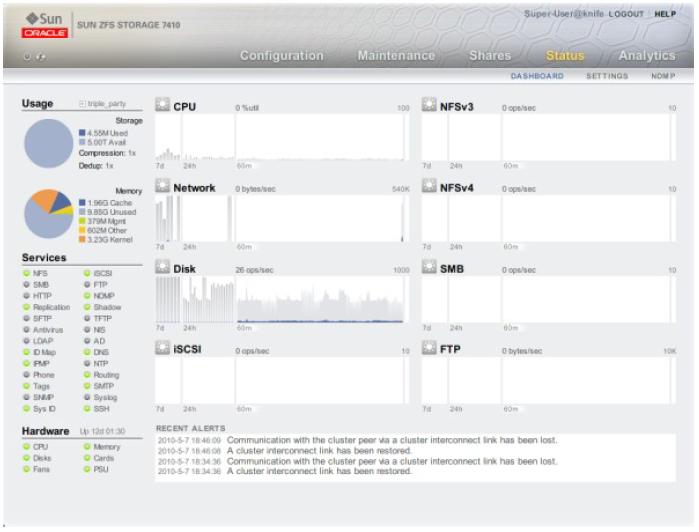Select the Status tab

[565, 56]
